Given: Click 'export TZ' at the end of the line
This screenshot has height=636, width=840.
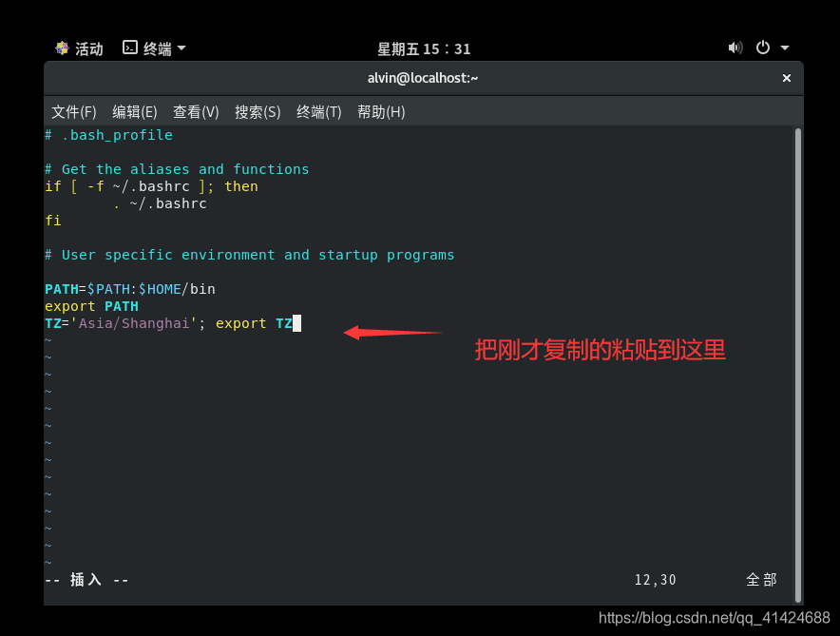Looking at the screenshot, I should (x=254, y=323).
